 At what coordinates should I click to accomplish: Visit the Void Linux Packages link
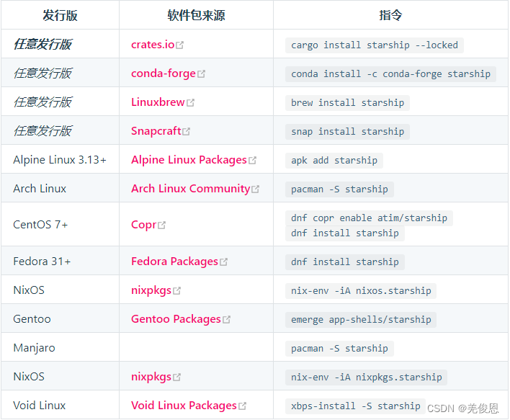click(x=184, y=406)
